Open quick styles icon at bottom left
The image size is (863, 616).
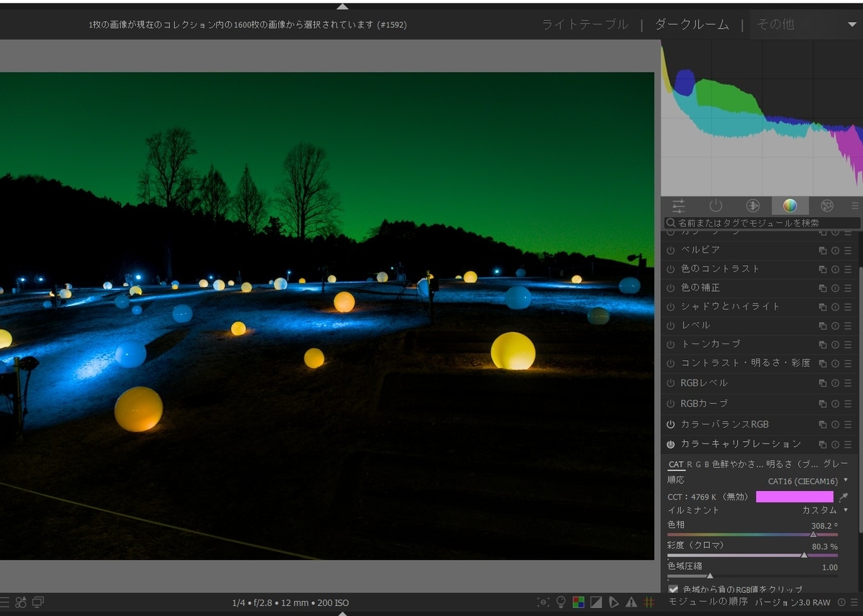click(21, 602)
